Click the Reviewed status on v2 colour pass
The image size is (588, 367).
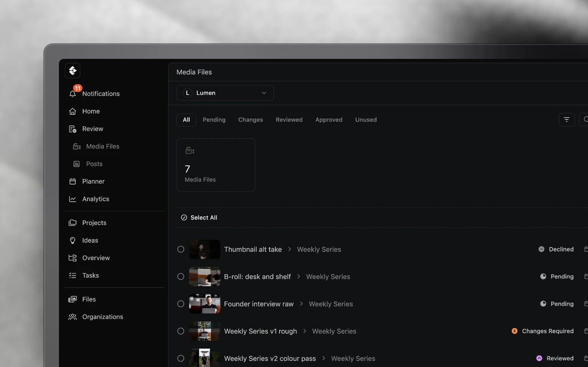555,358
